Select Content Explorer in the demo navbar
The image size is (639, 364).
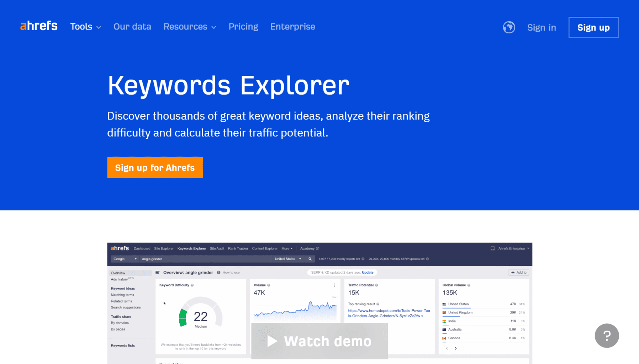265,248
